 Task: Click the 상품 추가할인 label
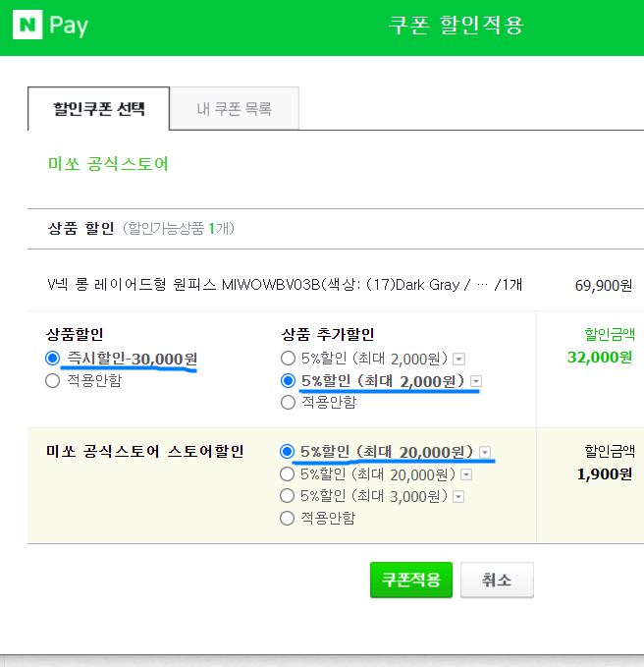(x=328, y=334)
